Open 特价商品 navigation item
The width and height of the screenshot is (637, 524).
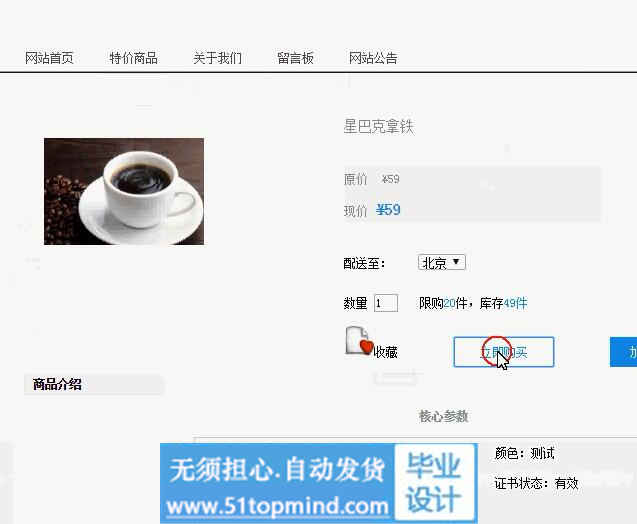click(x=133, y=58)
